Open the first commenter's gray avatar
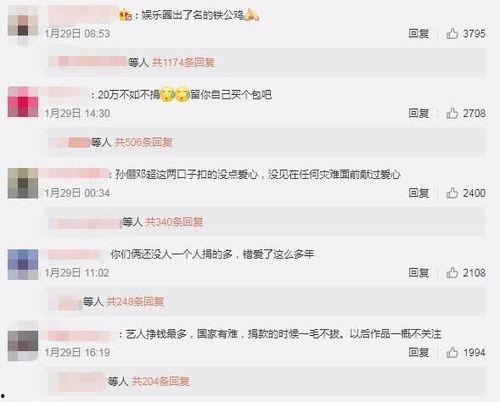 pos(23,21)
